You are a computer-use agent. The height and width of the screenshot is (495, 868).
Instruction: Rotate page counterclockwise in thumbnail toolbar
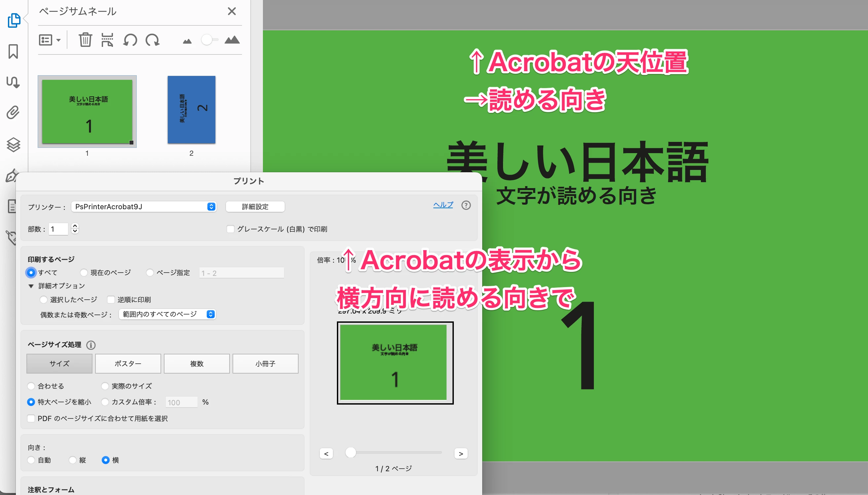click(130, 40)
